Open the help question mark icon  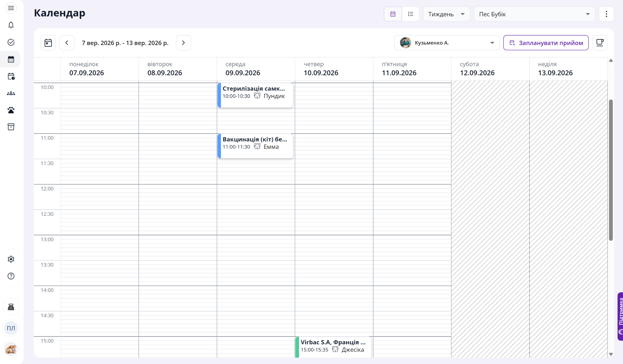tap(11, 276)
